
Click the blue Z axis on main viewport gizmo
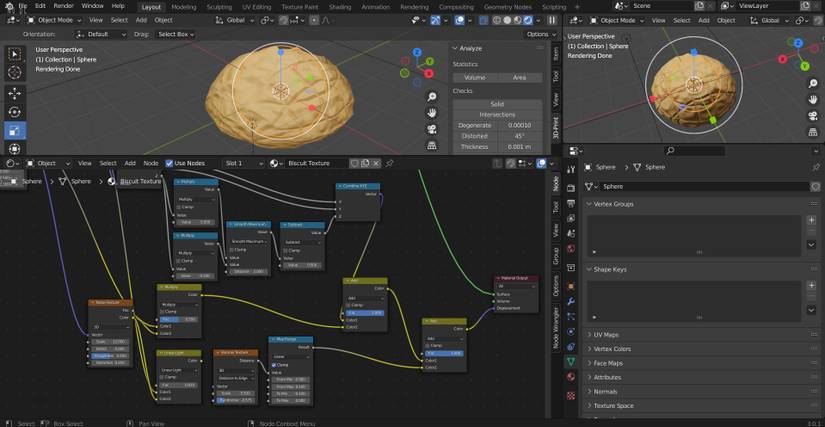click(x=417, y=52)
